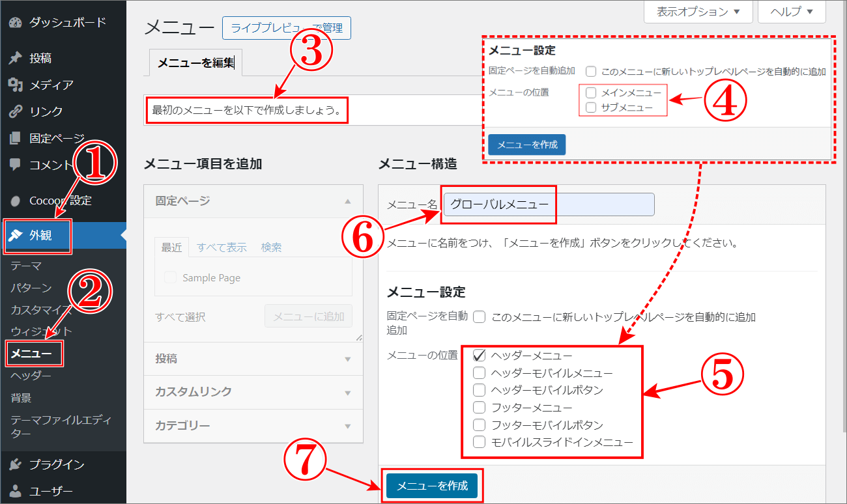Toggle auto-add top-level pages checkbox in main form
This screenshot has width=847, height=504.
coord(480,317)
